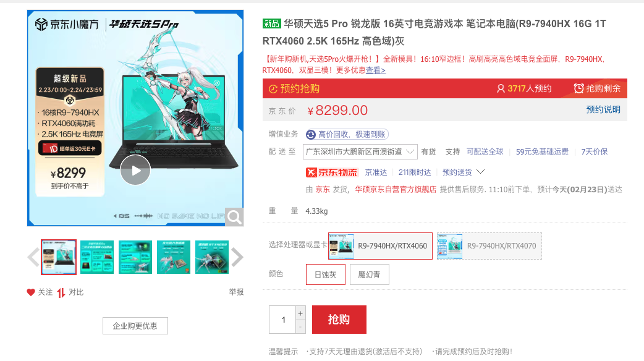Choose the 魔幻青 color option
The width and height of the screenshot is (644, 361).
click(x=369, y=274)
